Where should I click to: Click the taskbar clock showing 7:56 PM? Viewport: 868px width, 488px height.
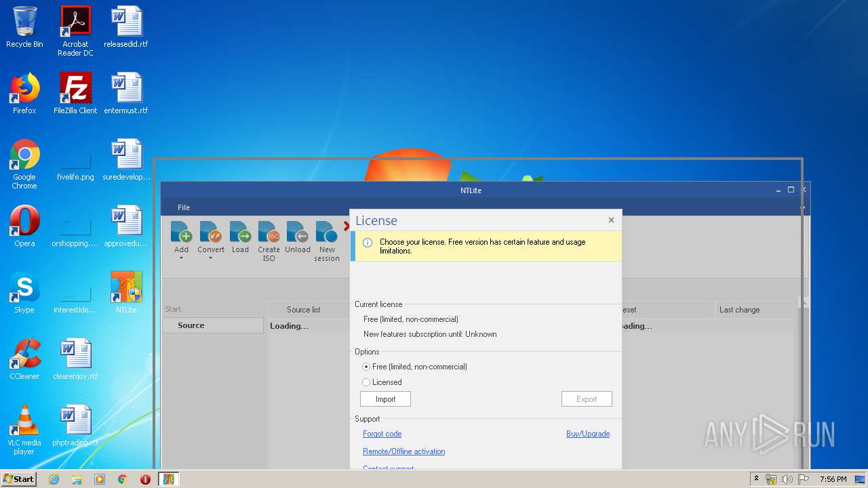833,479
